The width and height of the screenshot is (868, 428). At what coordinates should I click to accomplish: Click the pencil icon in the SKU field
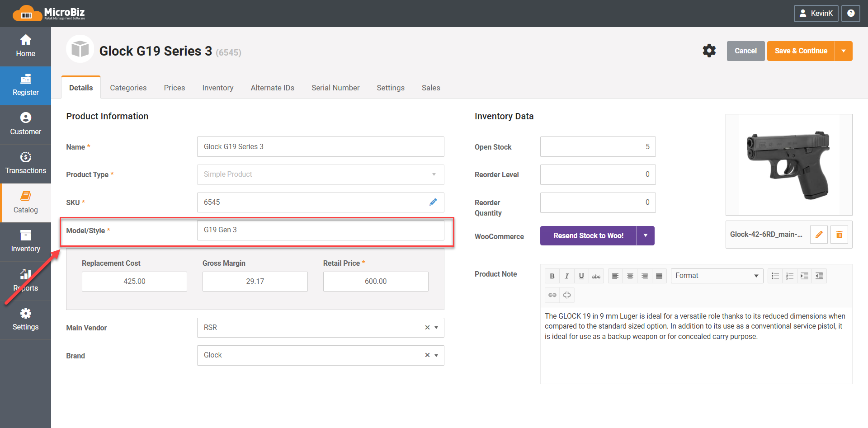[x=433, y=202]
